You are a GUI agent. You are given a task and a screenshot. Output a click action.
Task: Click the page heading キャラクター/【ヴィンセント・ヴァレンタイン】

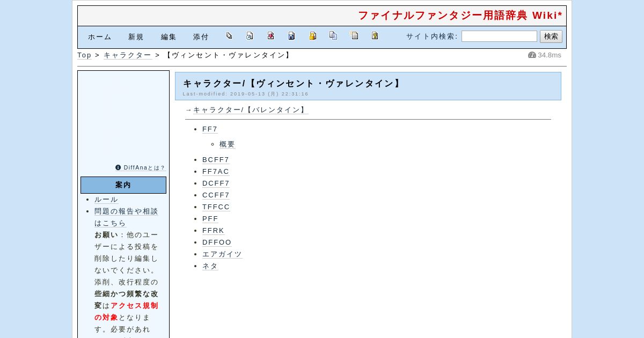292,84
